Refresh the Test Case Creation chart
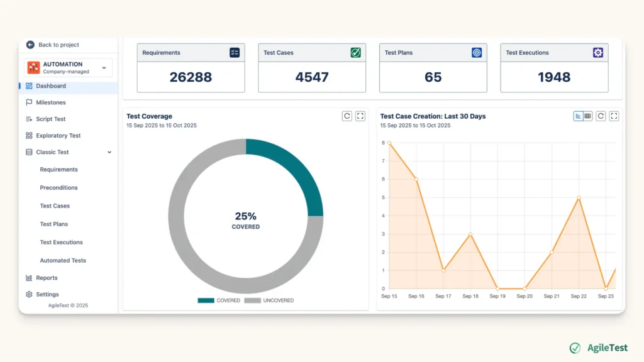 click(x=601, y=116)
